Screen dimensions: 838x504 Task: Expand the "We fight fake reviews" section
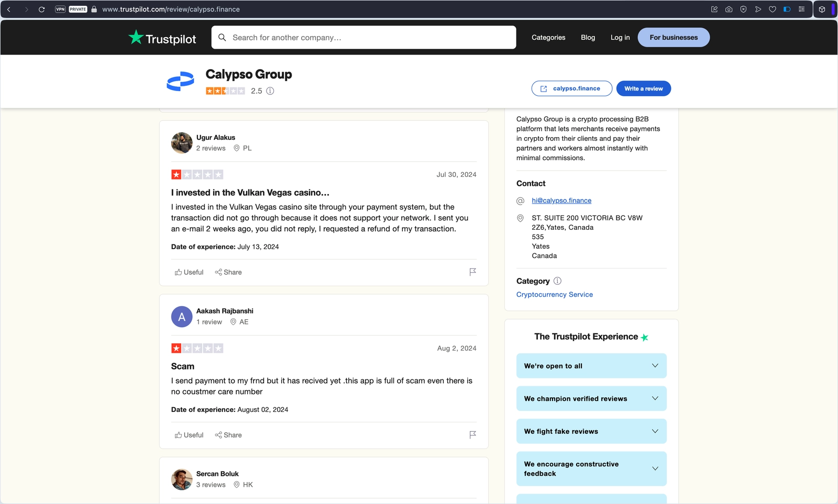point(591,431)
